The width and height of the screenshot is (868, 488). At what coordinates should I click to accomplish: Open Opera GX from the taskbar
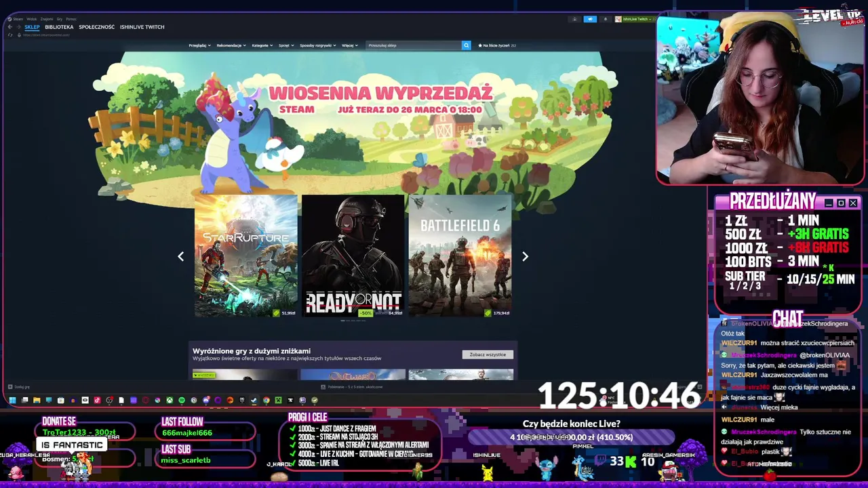coord(145,400)
